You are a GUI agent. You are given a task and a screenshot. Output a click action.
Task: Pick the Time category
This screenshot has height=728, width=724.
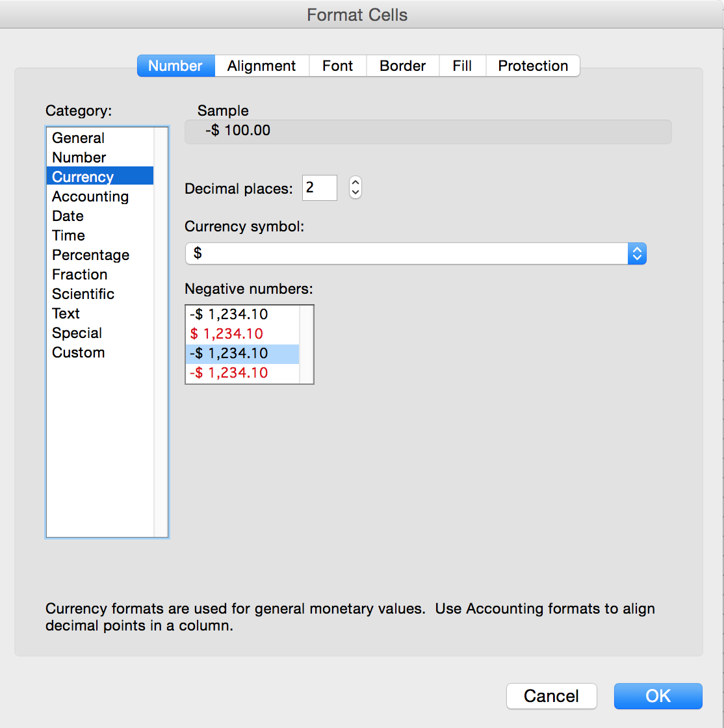pos(100,235)
